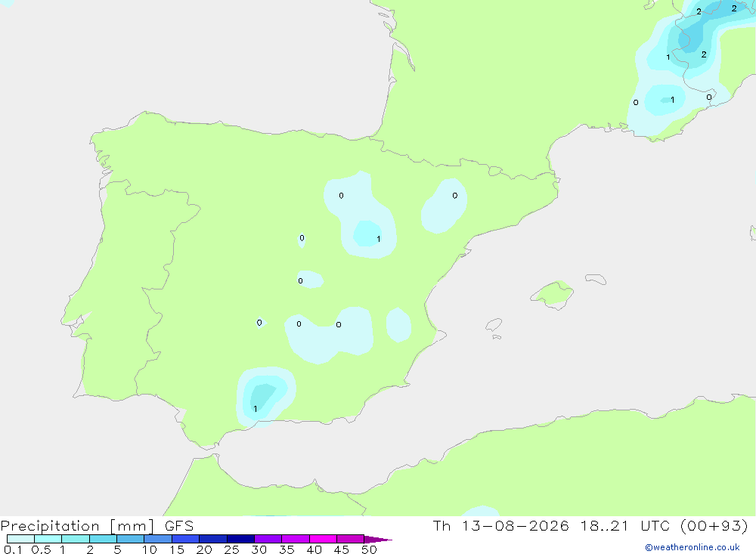Select the 0.5–1 mm legend color box
Viewport: 756px width, 554px height.
(48, 539)
